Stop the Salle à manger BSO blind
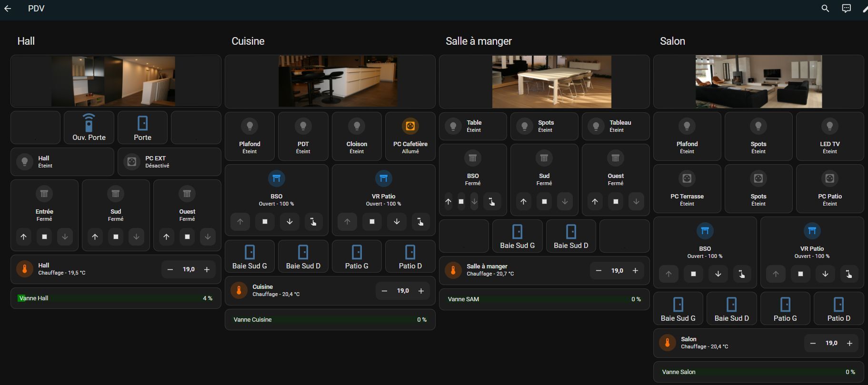 click(461, 201)
